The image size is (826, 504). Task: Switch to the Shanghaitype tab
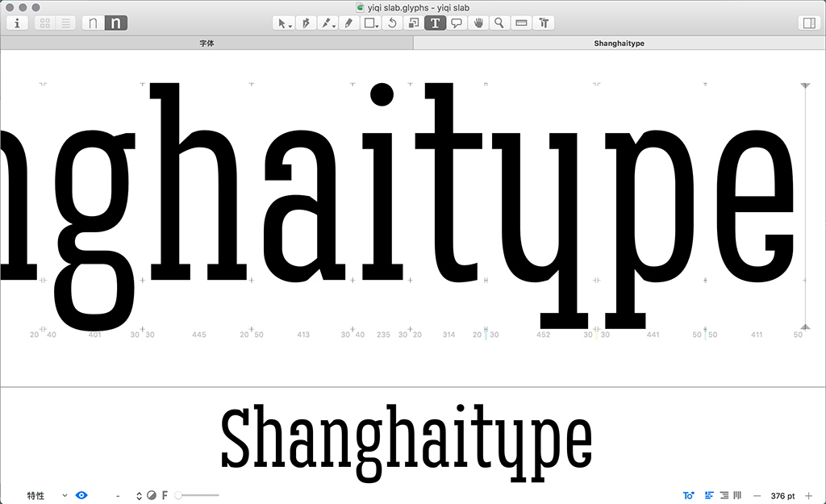[x=619, y=44]
